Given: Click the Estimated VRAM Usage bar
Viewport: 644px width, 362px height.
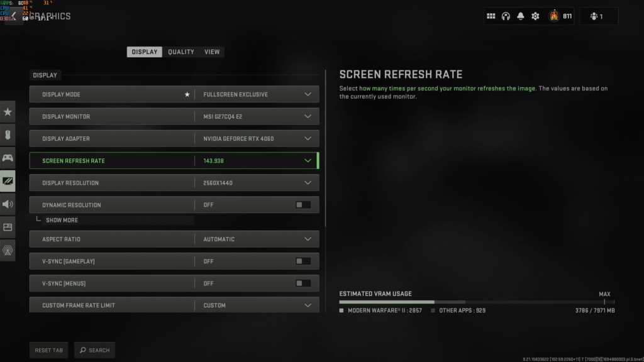Looking at the screenshot, I should [x=477, y=302].
